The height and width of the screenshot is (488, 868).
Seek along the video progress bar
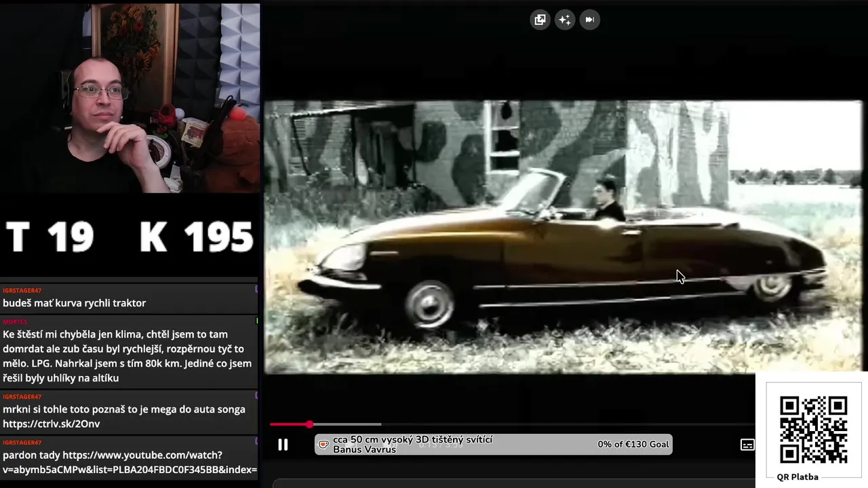(x=512, y=424)
